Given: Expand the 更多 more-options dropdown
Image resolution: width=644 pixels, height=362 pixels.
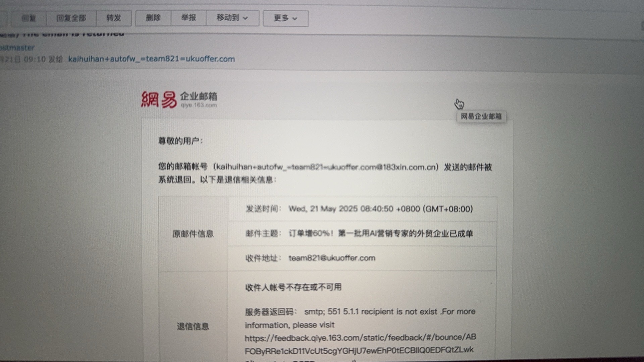Looking at the screenshot, I should tap(285, 18).
